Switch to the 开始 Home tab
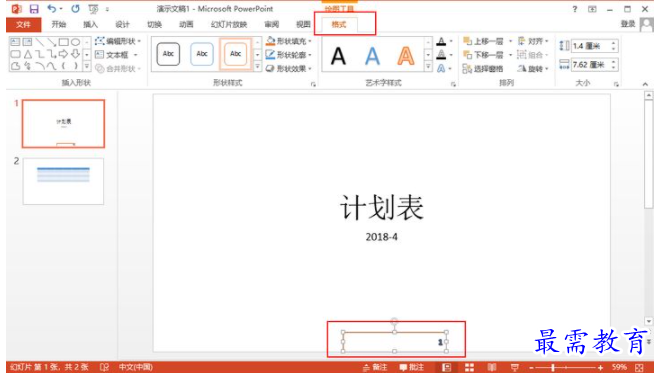 (x=59, y=25)
